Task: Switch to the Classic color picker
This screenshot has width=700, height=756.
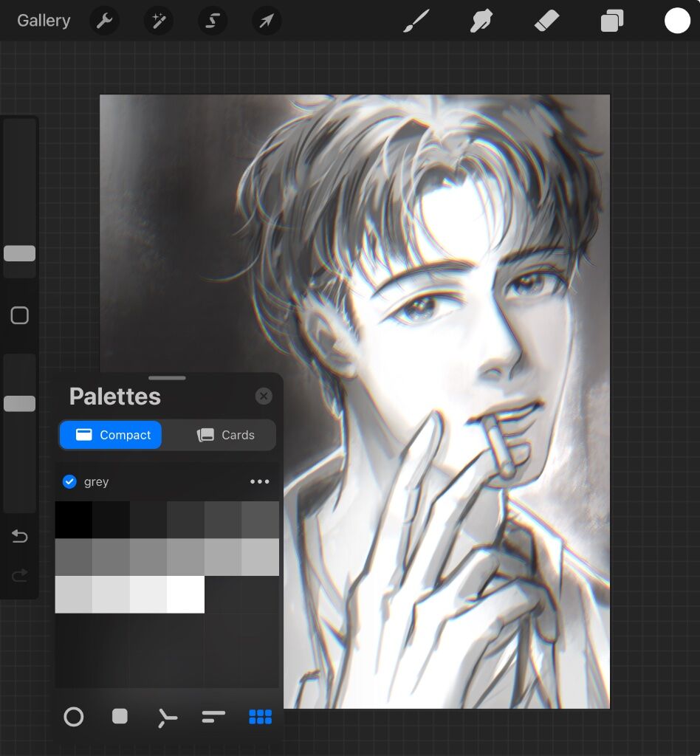Action: (120, 716)
